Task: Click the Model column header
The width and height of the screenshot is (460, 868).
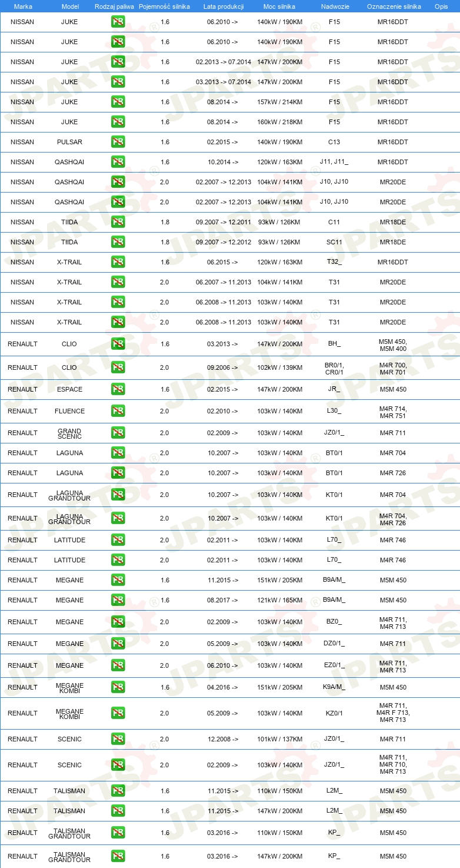Action: pyautogui.click(x=70, y=6)
